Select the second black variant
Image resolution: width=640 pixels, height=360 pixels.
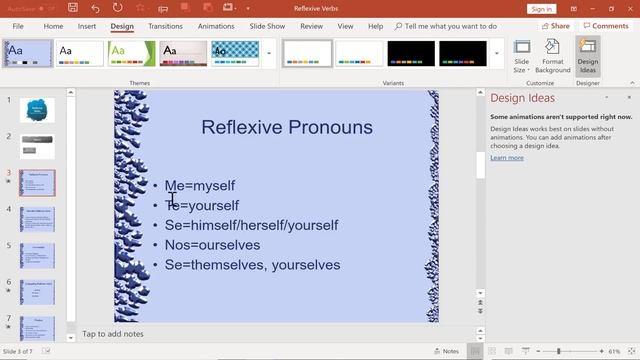(x=463, y=53)
